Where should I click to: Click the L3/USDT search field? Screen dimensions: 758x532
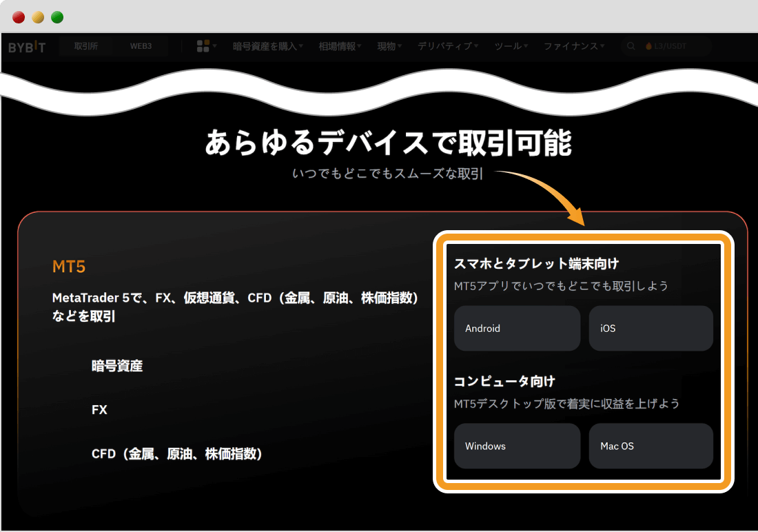pyautogui.click(x=666, y=46)
